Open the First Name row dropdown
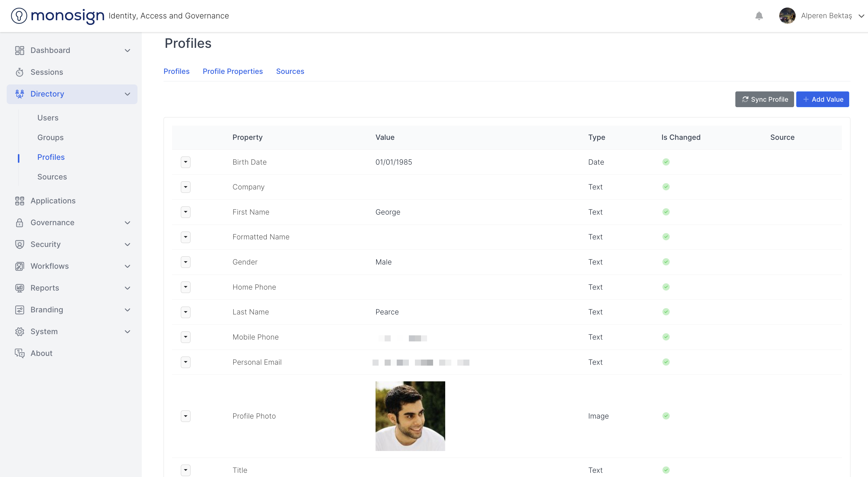 click(186, 212)
